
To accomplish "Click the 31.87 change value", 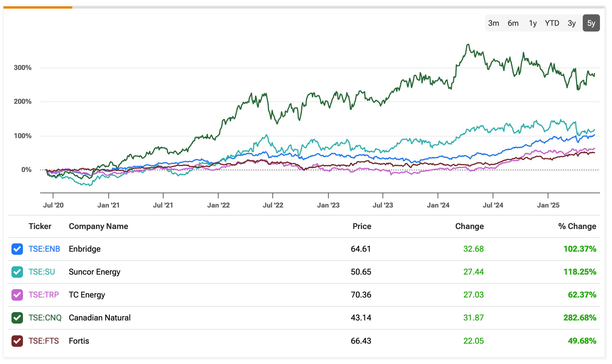I will pos(473,318).
